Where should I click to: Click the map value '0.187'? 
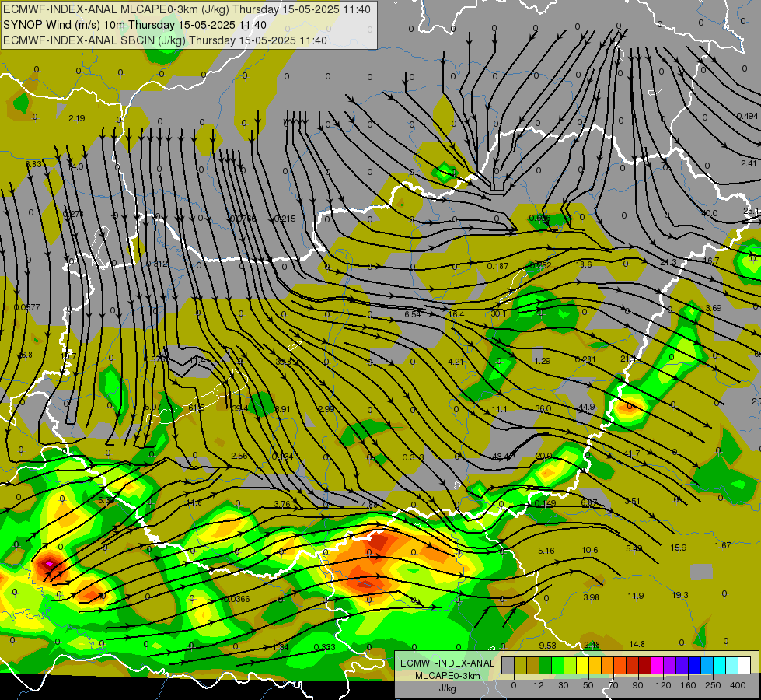pyautogui.click(x=498, y=266)
